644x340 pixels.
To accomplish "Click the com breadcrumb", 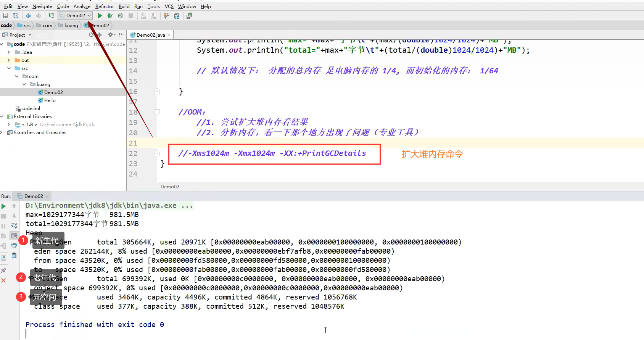I will click(44, 25).
